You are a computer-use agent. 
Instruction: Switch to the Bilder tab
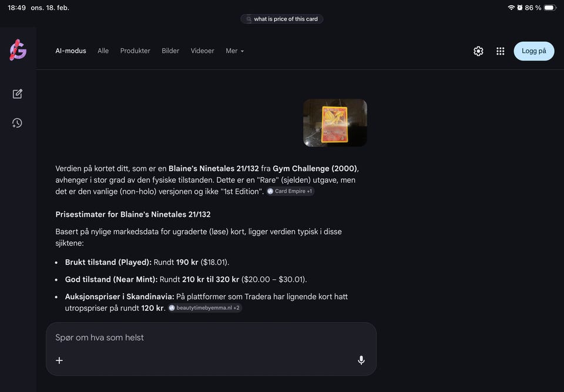[x=170, y=51]
